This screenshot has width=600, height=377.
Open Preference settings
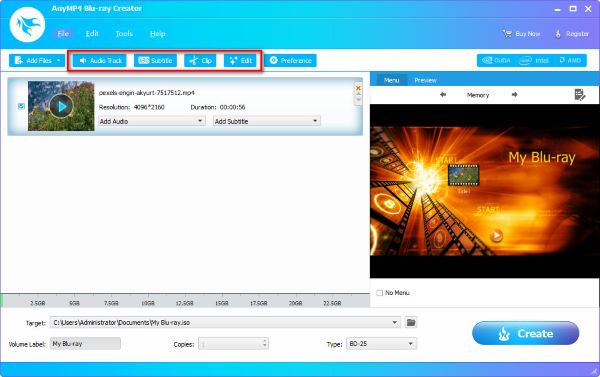pos(290,60)
